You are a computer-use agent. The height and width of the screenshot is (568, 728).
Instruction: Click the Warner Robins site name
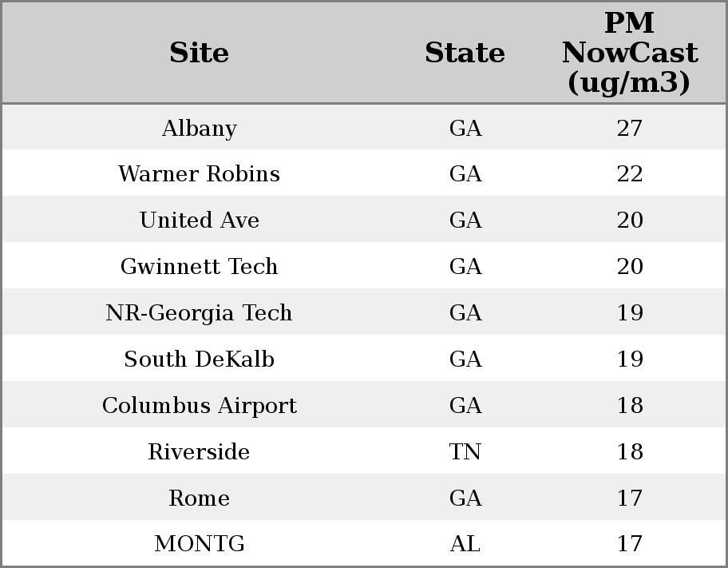(x=199, y=174)
